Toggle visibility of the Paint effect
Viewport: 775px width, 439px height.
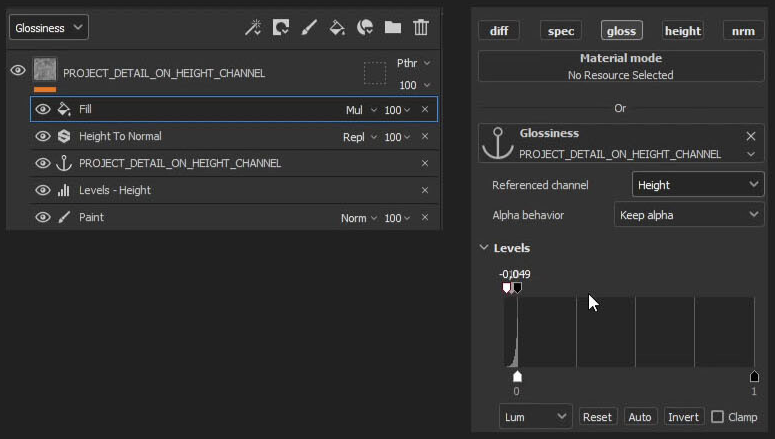point(43,217)
